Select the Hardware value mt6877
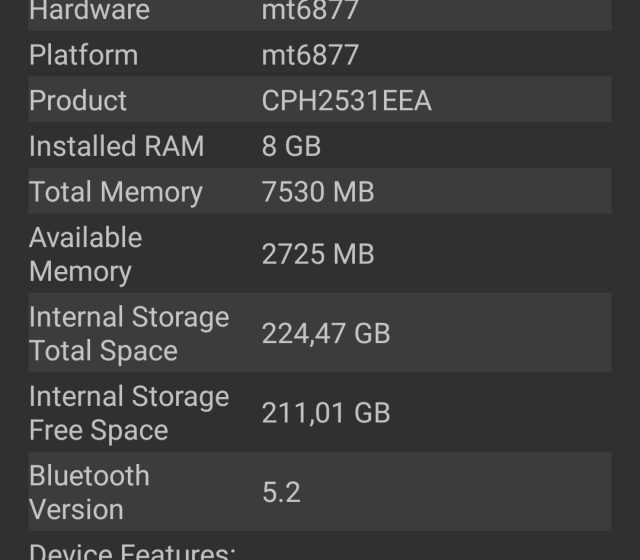 (310, 11)
